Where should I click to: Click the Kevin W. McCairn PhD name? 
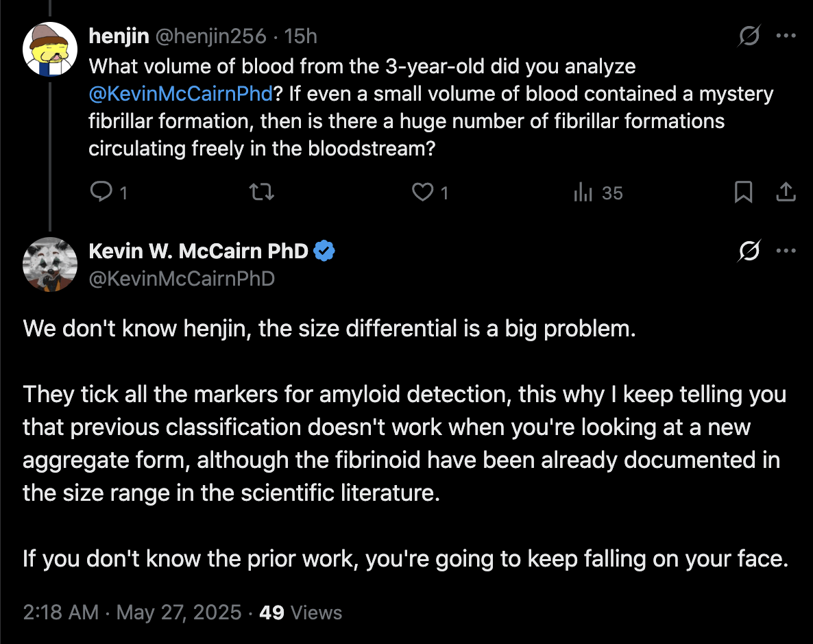[199, 252]
